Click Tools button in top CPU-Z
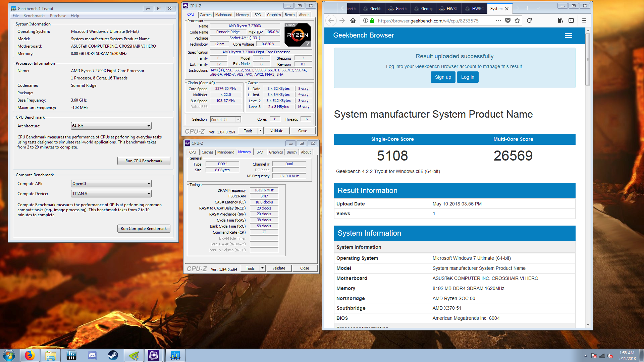This screenshot has height=362, width=644. (248, 131)
